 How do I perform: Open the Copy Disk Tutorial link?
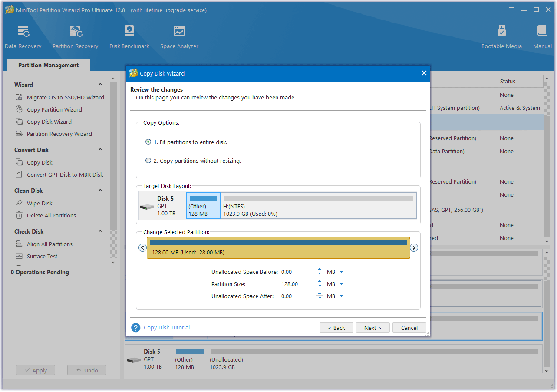tap(167, 328)
